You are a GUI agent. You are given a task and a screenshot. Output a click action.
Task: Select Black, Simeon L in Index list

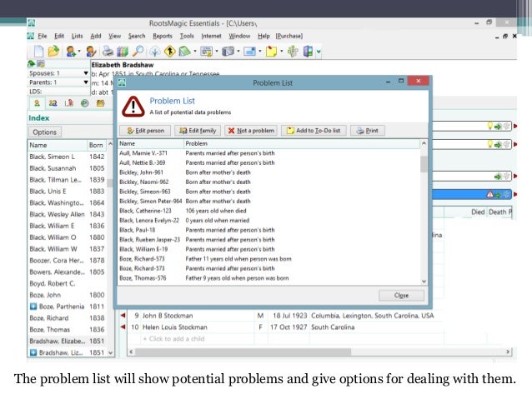coord(67,157)
